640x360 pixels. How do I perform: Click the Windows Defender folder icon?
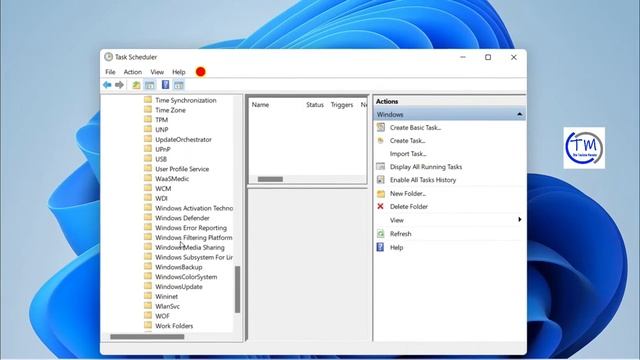(148, 218)
